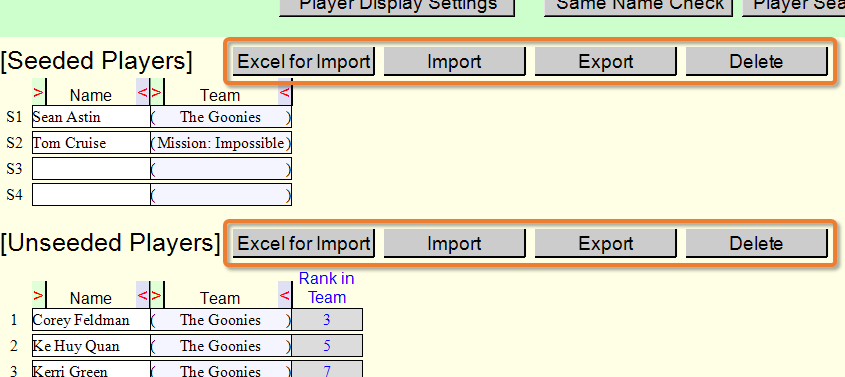845x377 pixels.
Task: Click Export button for Seeded Players
Action: [605, 61]
